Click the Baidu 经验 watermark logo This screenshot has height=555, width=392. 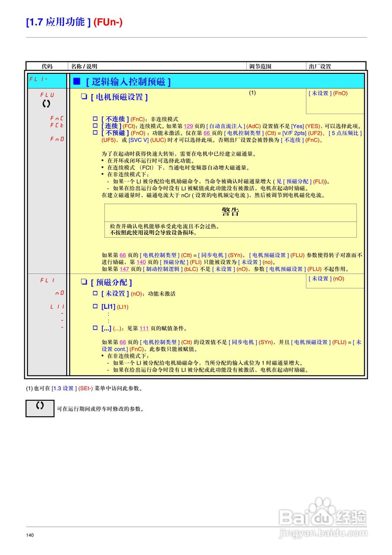point(323,514)
